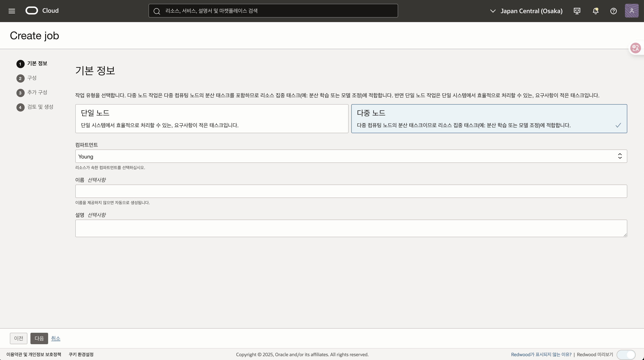
Task: Open the user profile avatar
Action: [631, 11]
